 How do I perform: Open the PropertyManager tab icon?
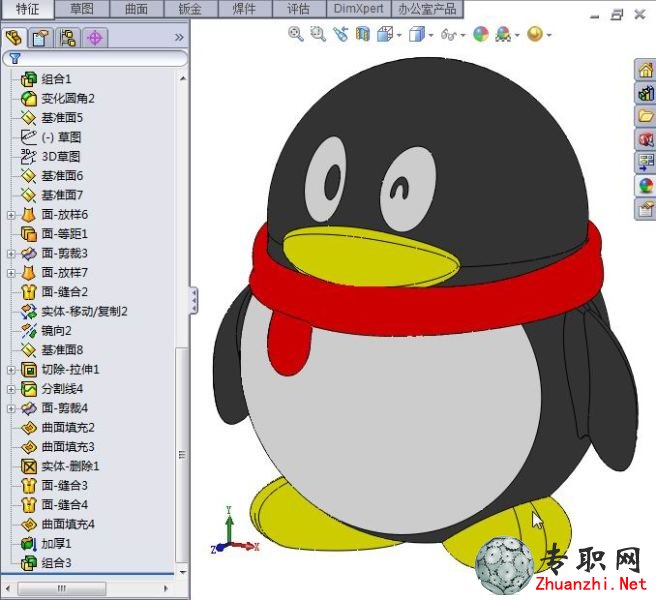[x=41, y=38]
